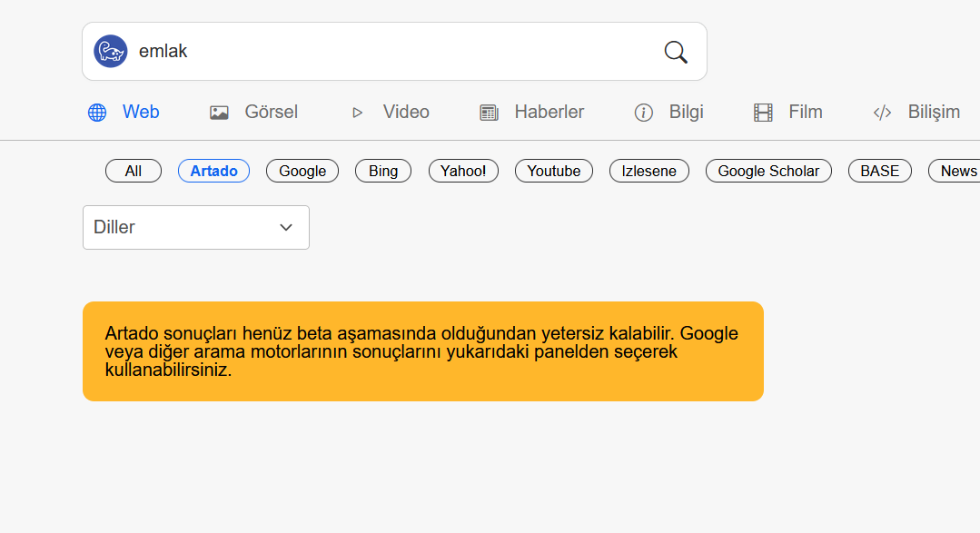The height and width of the screenshot is (533, 980).
Task: Pick the Yahoo! engine filter
Action: coord(463,171)
